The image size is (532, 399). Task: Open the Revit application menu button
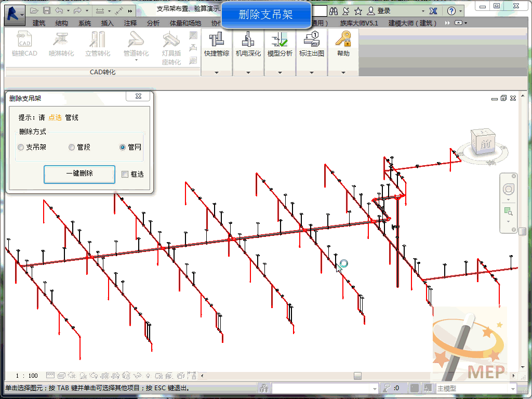click(15, 15)
